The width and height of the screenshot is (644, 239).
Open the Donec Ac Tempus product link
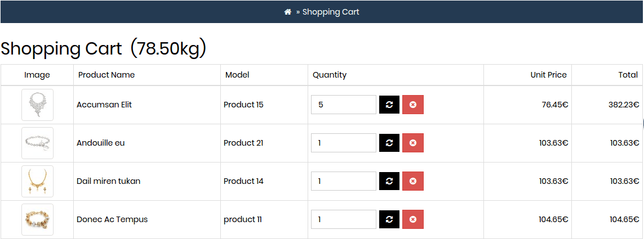coord(112,219)
